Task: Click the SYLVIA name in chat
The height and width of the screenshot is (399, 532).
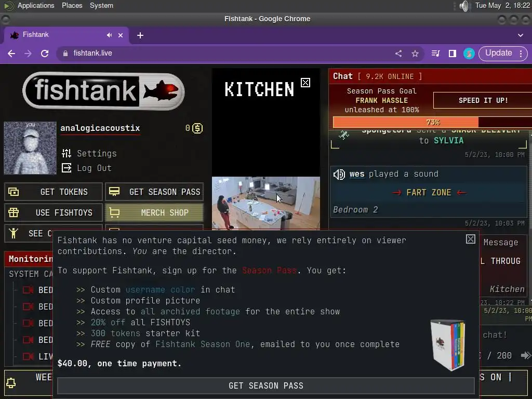Action: (x=448, y=140)
